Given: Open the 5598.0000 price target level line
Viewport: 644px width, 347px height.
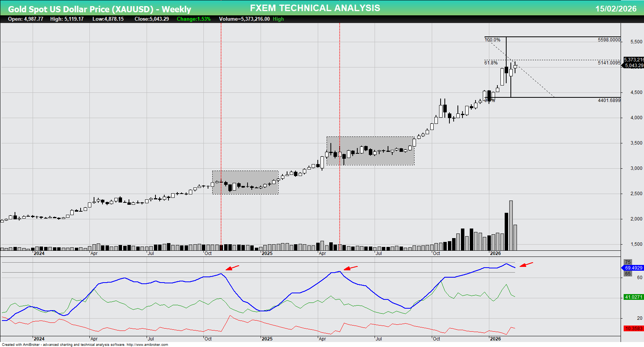Looking at the screenshot, I should click(609, 39).
